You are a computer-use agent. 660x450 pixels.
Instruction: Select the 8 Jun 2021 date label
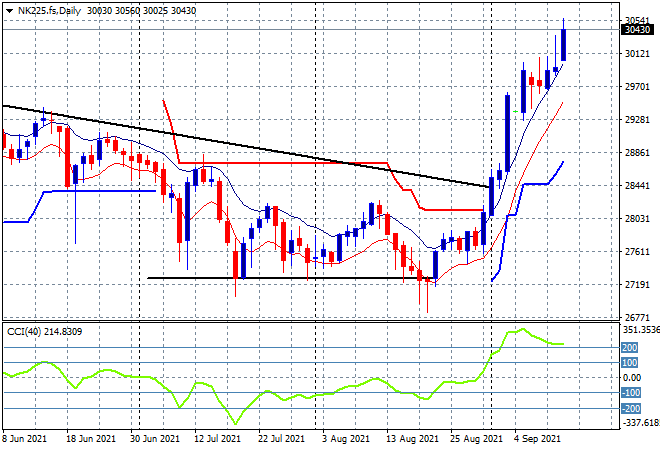pos(24,439)
